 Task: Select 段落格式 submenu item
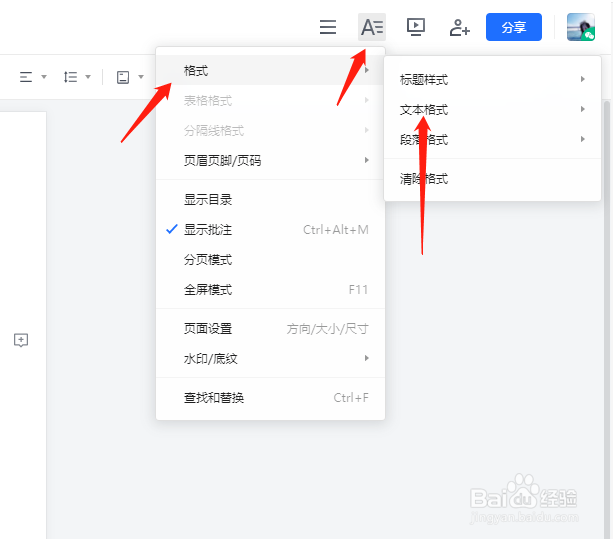(492, 140)
